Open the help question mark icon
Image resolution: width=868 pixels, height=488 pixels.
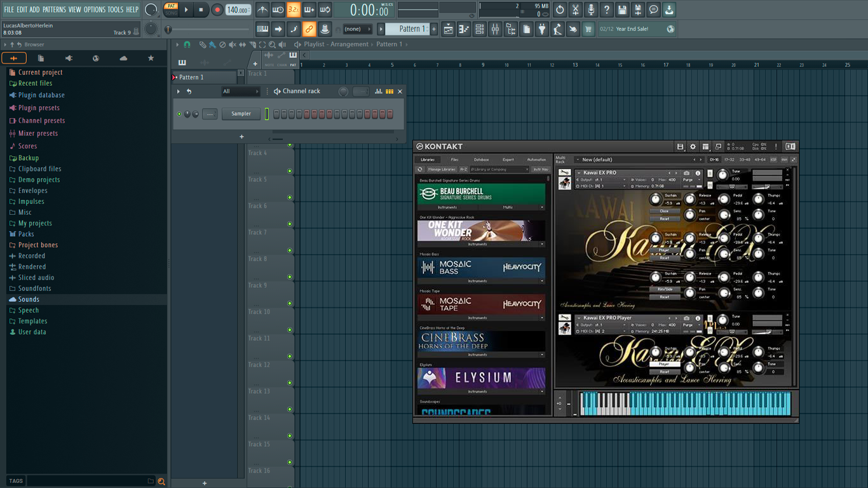coord(606,10)
